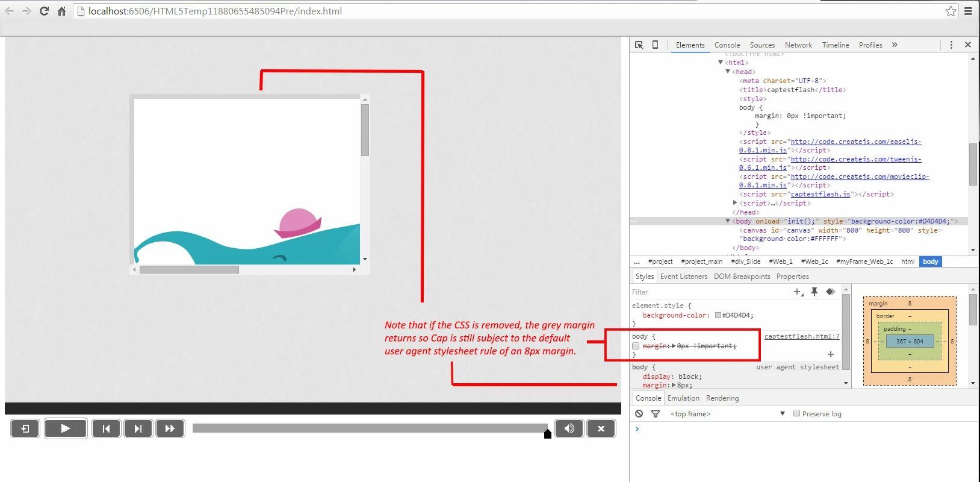Open the captestflash.html:7 source link
The image size is (980, 482).
pyautogui.click(x=802, y=336)
